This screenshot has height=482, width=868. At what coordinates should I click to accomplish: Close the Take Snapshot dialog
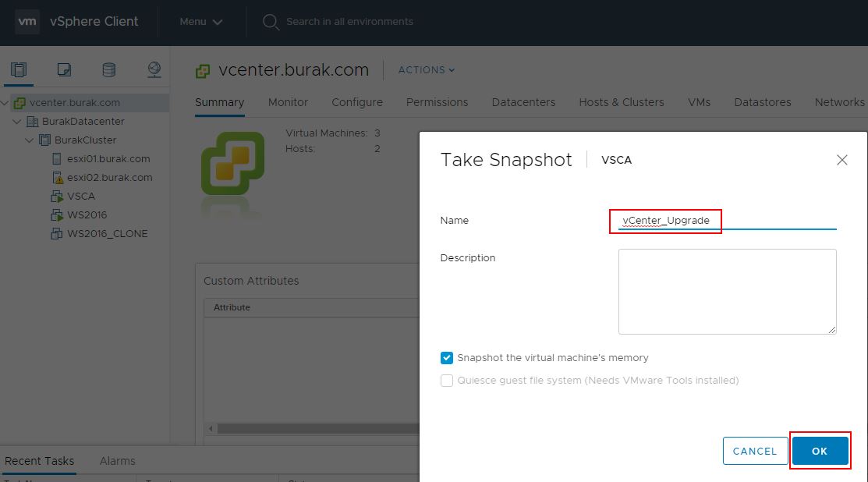[x=842, y=160]
